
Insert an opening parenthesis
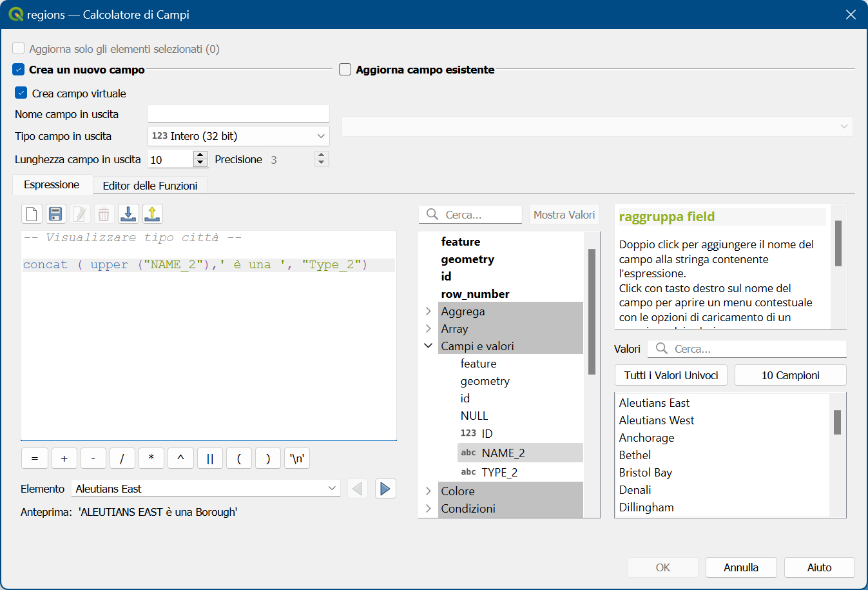pyautogui.click(x=239, y=458)
